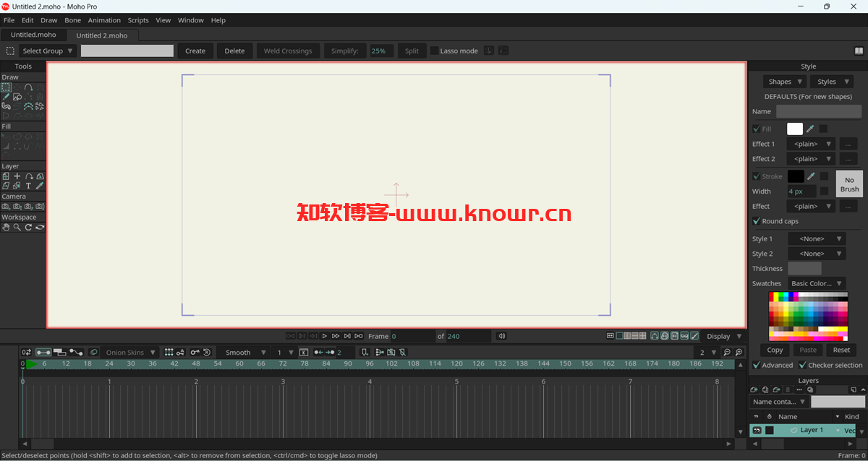This screenshot has width=868, height=461.
Task: Open the Draw menu
Action: tap(48, 20)
